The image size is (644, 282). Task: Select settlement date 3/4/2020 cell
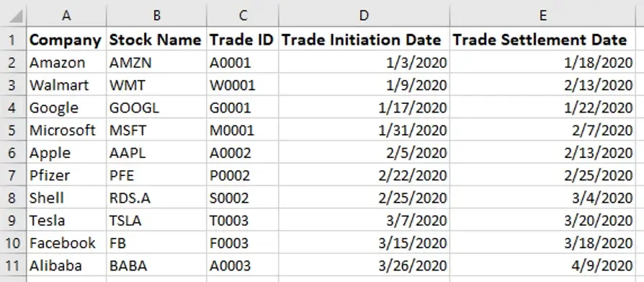coord(542,198)
